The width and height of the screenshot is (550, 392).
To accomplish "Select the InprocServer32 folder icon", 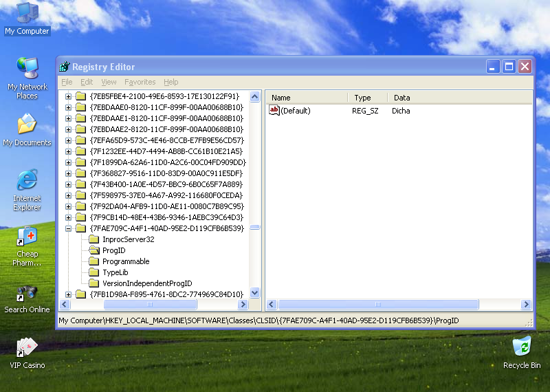I will tap(93, 239).
